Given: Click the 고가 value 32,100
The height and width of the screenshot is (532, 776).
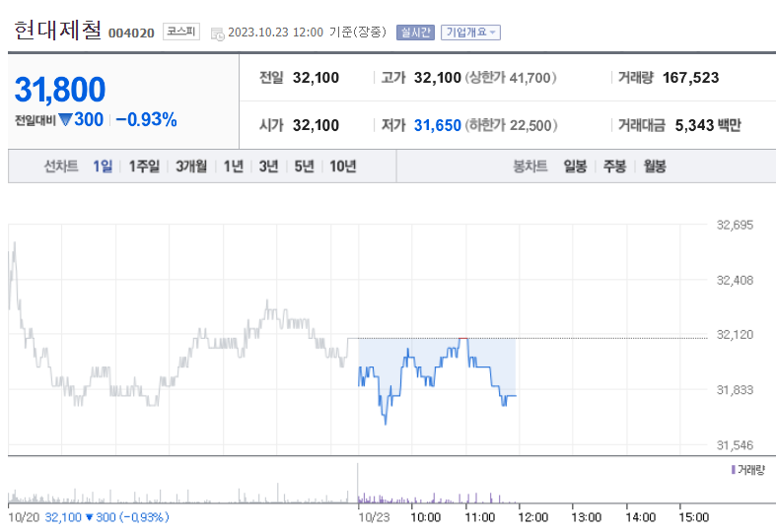Looking at the screenshot, I should 438,78.
